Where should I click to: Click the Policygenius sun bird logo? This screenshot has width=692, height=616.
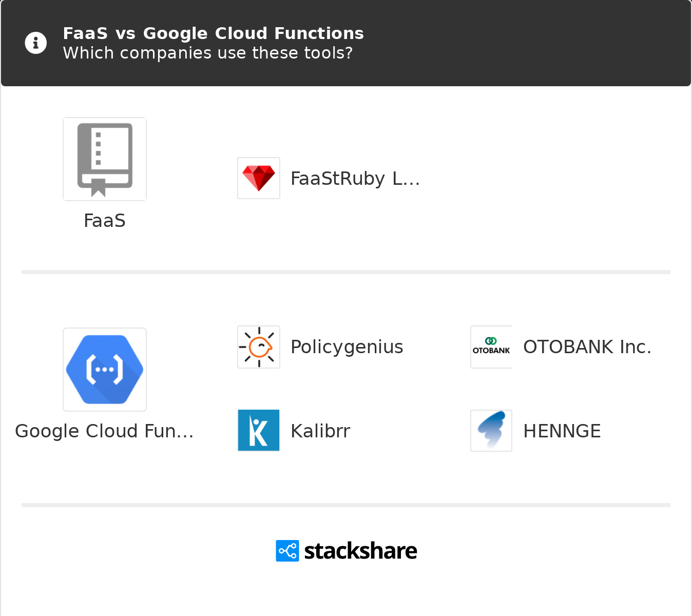click(259, 347)
